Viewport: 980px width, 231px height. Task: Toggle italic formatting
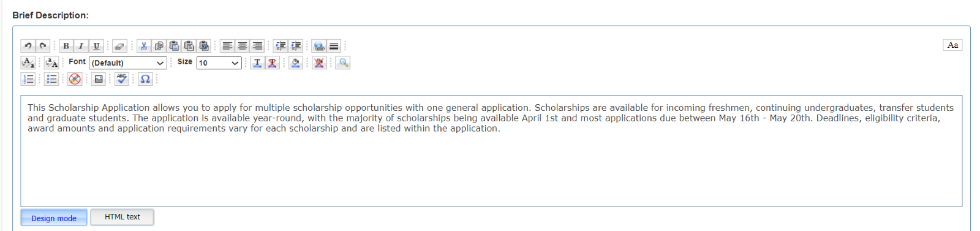pyautogui.click(x=81, y=46)
